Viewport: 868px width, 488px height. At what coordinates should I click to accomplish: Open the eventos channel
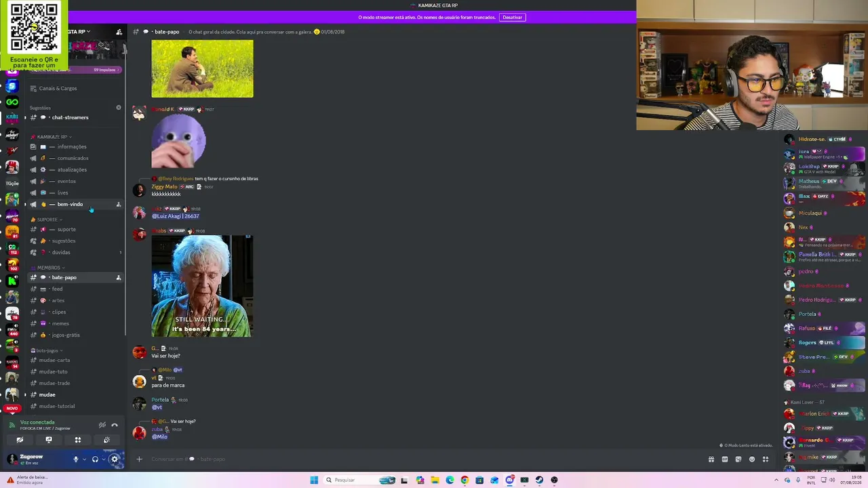(75, 181)
